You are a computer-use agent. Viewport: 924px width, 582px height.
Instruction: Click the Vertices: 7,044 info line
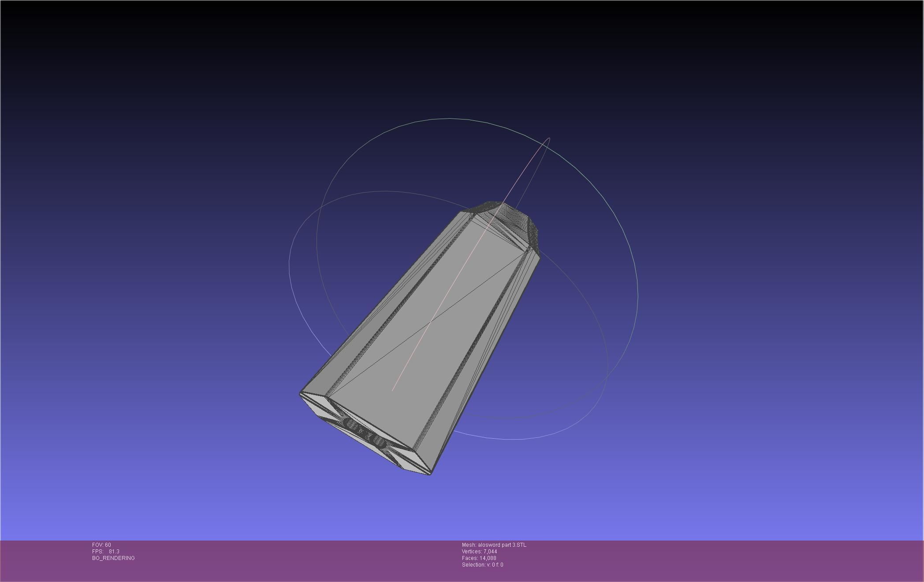(x=479, y=552)
